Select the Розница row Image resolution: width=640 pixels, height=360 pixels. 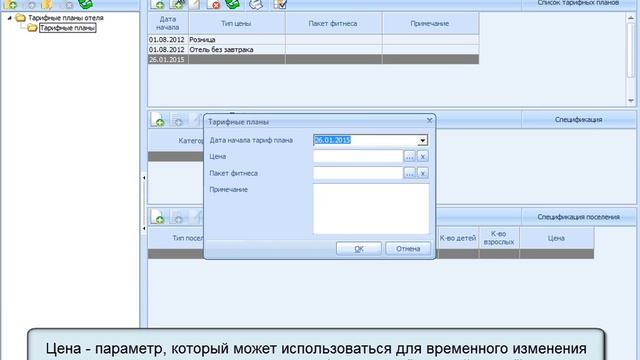[313, 40]
